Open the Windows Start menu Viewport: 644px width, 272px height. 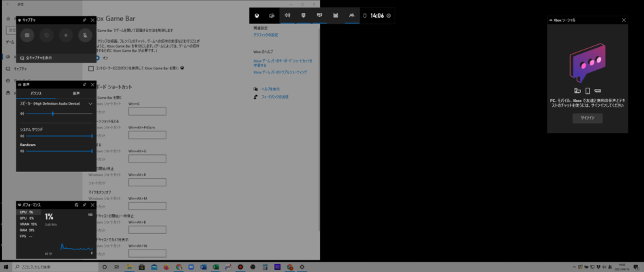[x=5, y=267]
